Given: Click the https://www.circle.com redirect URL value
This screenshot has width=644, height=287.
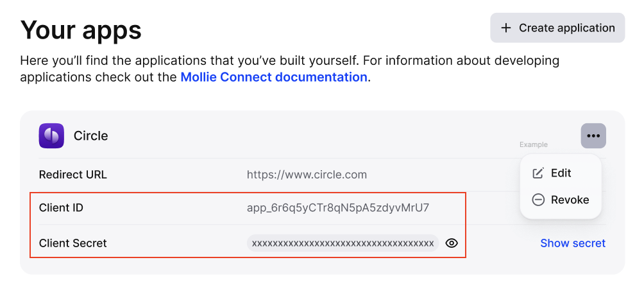Looking at the screenshot, I should (x=307, y=175).
